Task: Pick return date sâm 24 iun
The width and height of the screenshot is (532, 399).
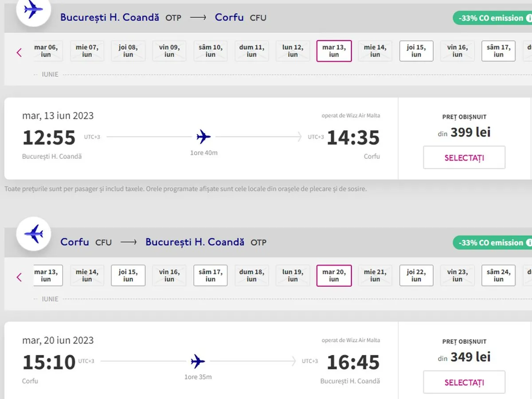Action: pos(498,275)
